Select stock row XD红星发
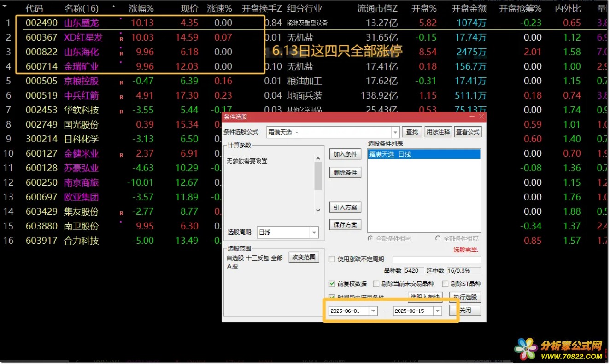 tap(305, 37)
